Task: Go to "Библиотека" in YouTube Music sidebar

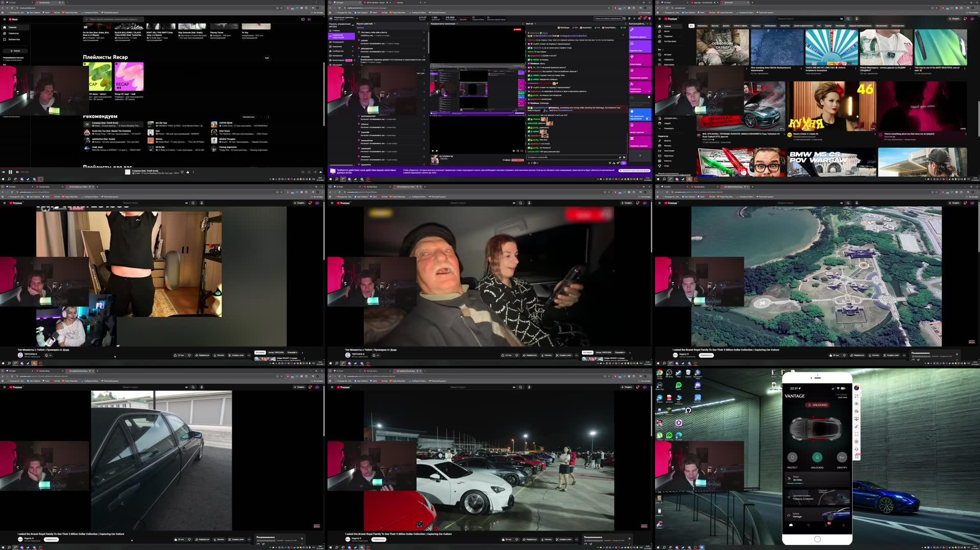Action: click(14, 39)
